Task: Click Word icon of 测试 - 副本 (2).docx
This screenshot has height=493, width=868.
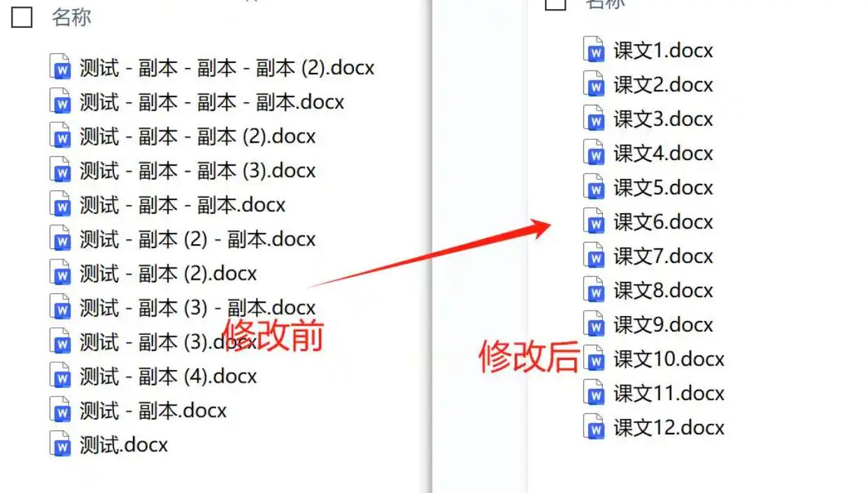Action: pos(61,273)
